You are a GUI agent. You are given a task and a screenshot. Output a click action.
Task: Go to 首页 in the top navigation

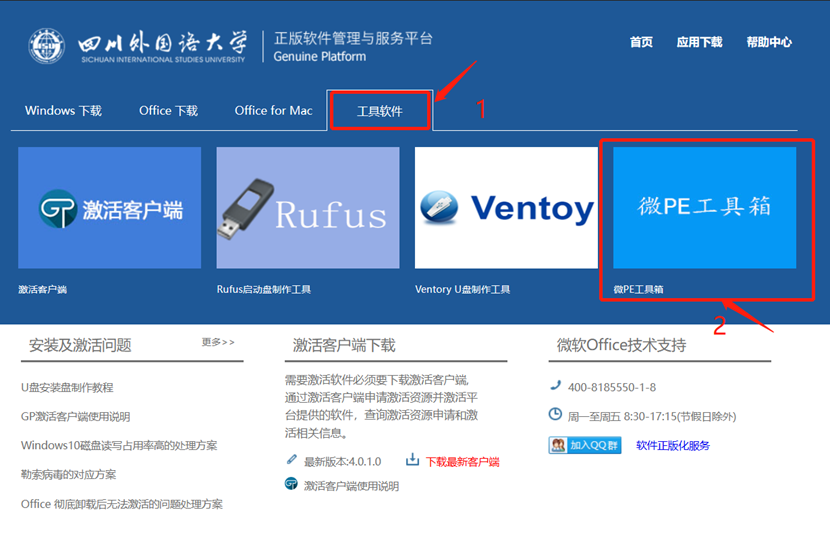[x=641, y=42]
